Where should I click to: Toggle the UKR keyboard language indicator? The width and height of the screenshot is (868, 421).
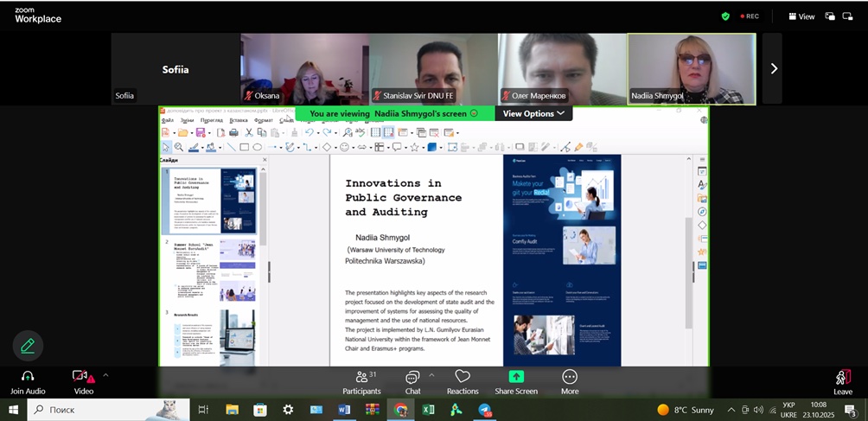click(788, 410)
